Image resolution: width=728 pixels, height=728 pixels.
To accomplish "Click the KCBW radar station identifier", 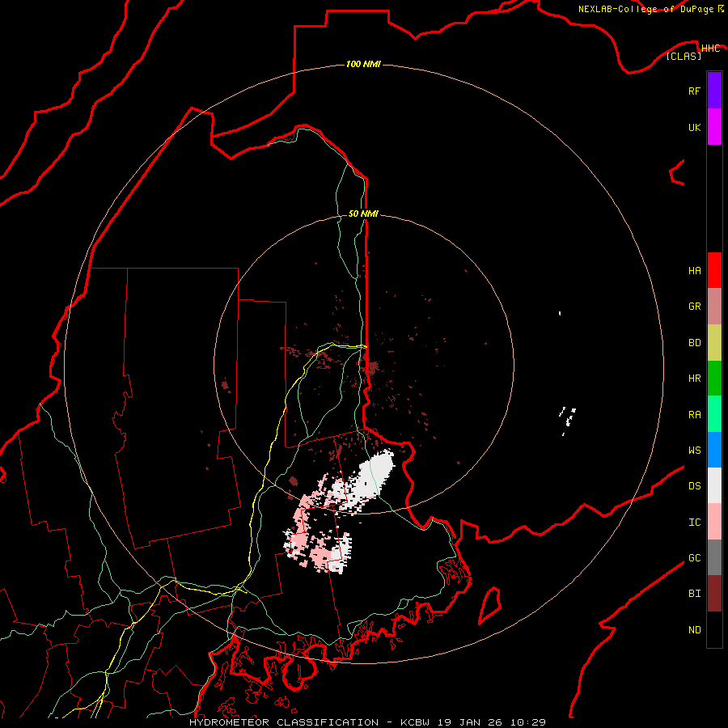I will (415, 722).
